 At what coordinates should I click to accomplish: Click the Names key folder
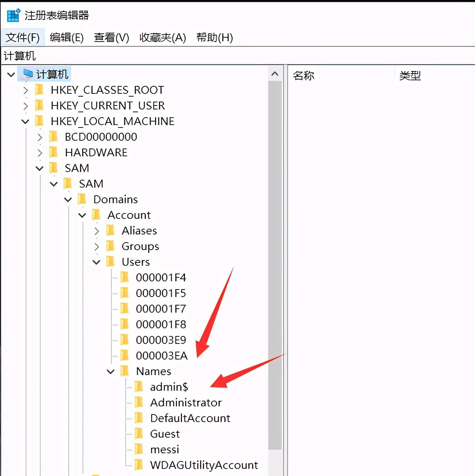coord(153,371)
